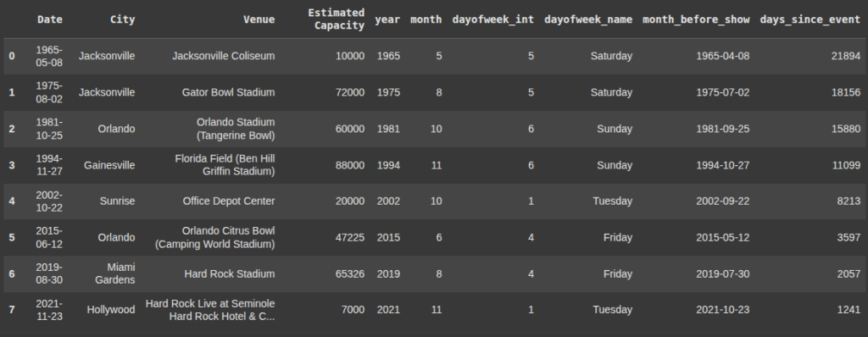Click month_before_show value 2002-09-22
Screen dimensions: 868x337
(x=722, y=202)
